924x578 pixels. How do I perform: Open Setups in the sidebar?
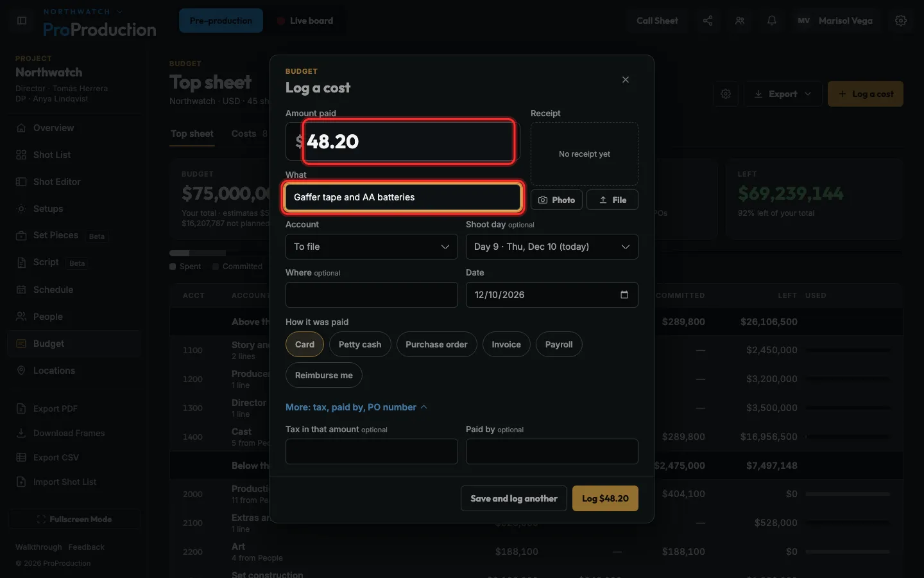coord(74,209)
